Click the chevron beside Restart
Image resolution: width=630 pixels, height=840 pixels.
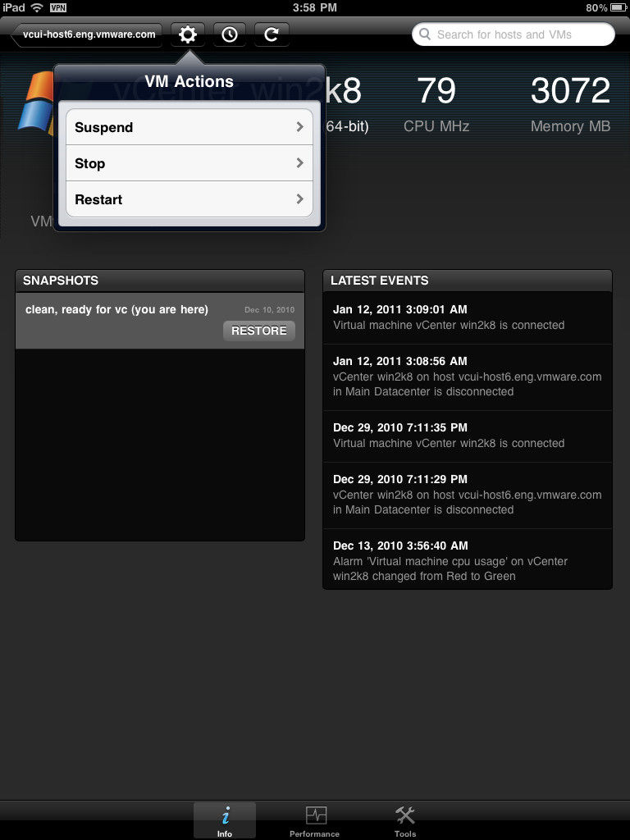pyautogui.click(x=300, y=199)
